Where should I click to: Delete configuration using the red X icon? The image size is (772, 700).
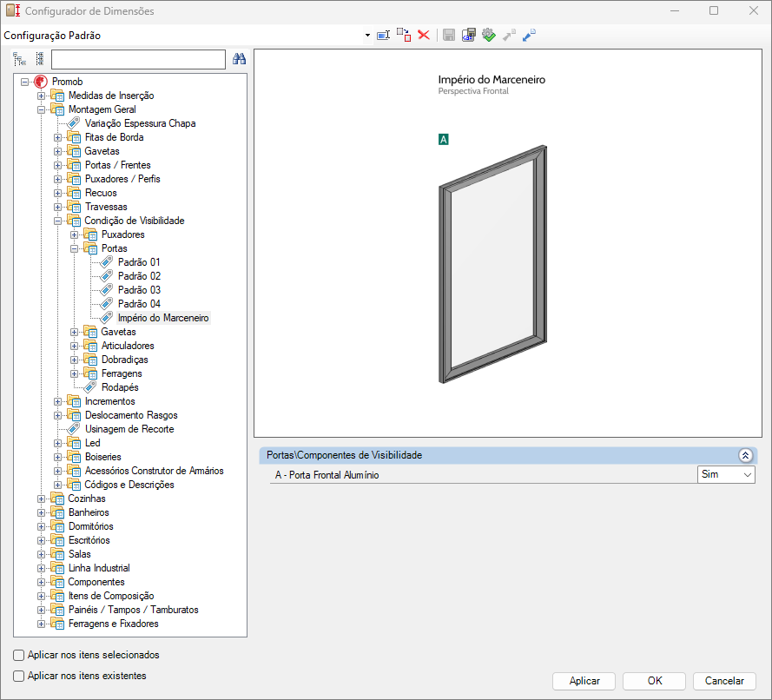(424, 35)
